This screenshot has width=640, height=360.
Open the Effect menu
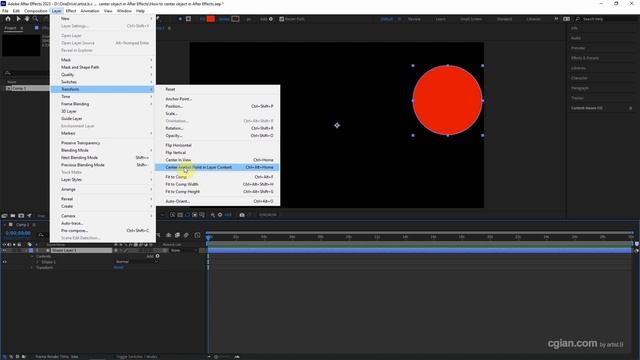click(71, 11)
